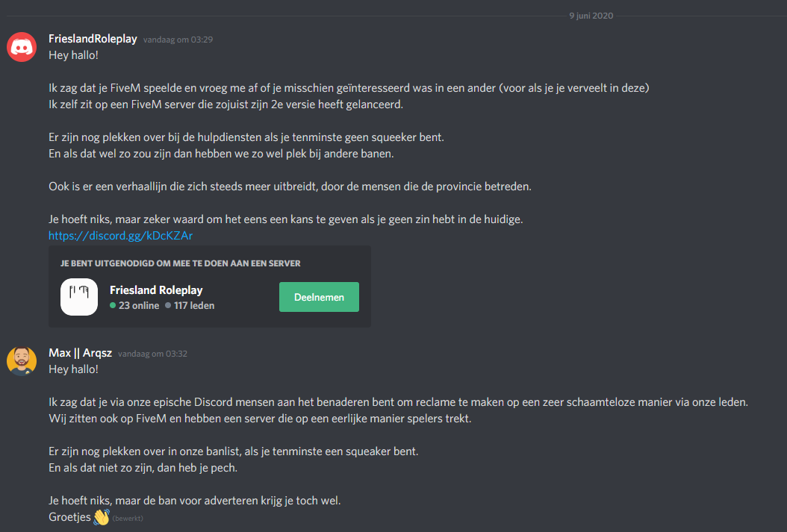The width and height of the screenshot is (787, 532).
Task: Click the 'JE BENT UITGENODIGD' invite header
Action: [181, 263]
